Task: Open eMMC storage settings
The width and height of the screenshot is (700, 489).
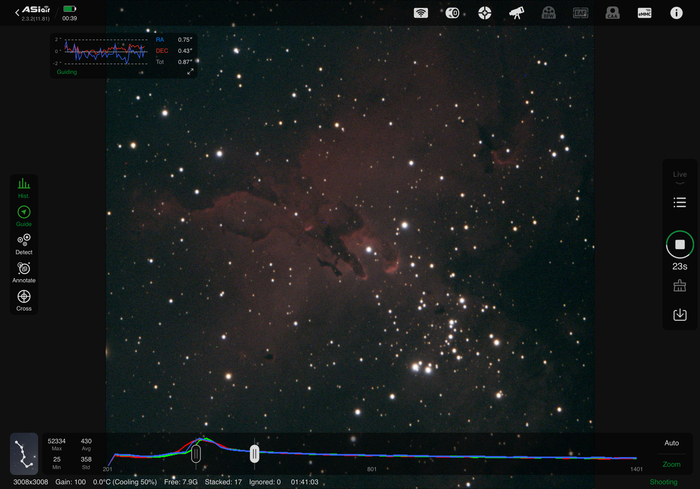Action: [x=644, y=13]
